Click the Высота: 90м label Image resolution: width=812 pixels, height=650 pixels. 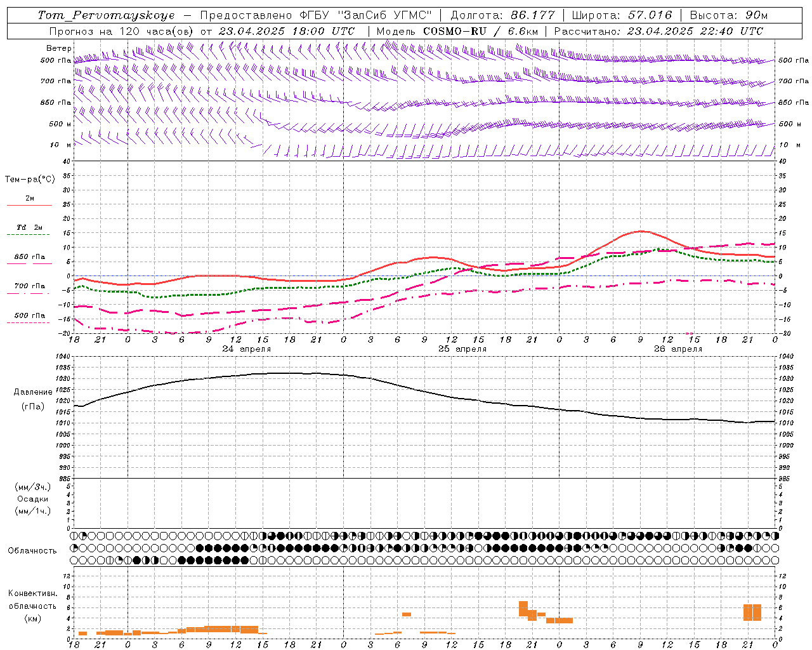(729, 15)
